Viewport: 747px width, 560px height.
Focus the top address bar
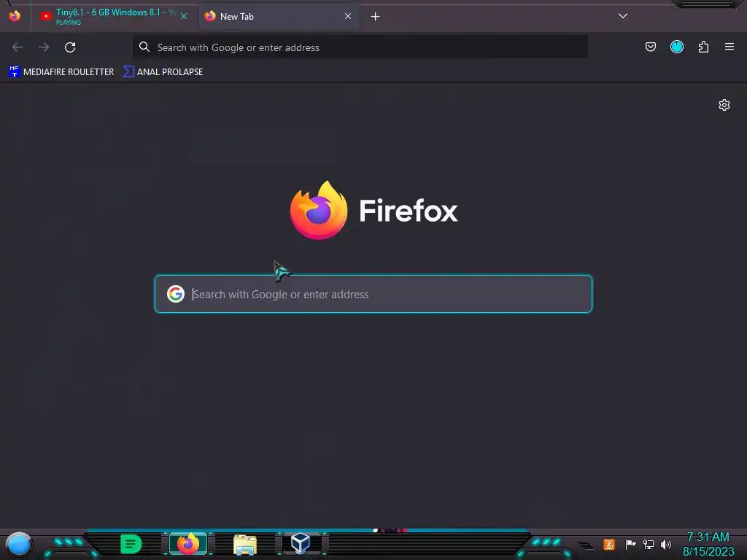(360, 47)
